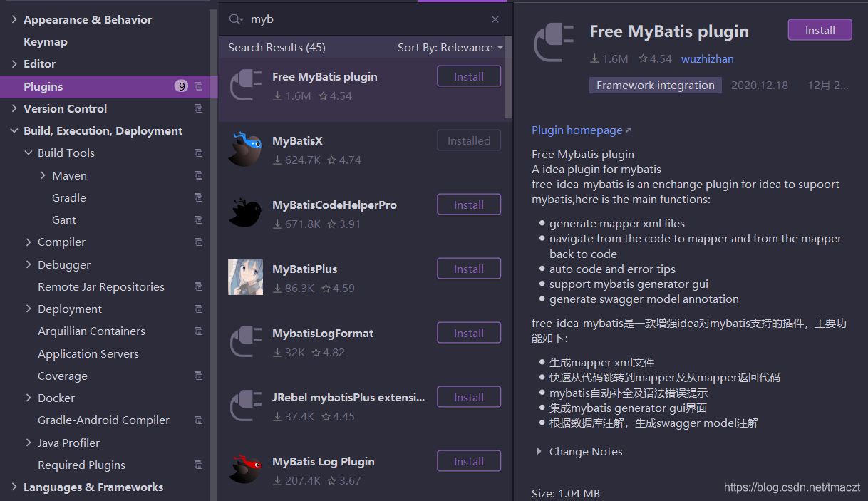Click the MyBatis Log Plugin bird icon
This screenshot has height=501, width=868.
click(x=245, y=470)
